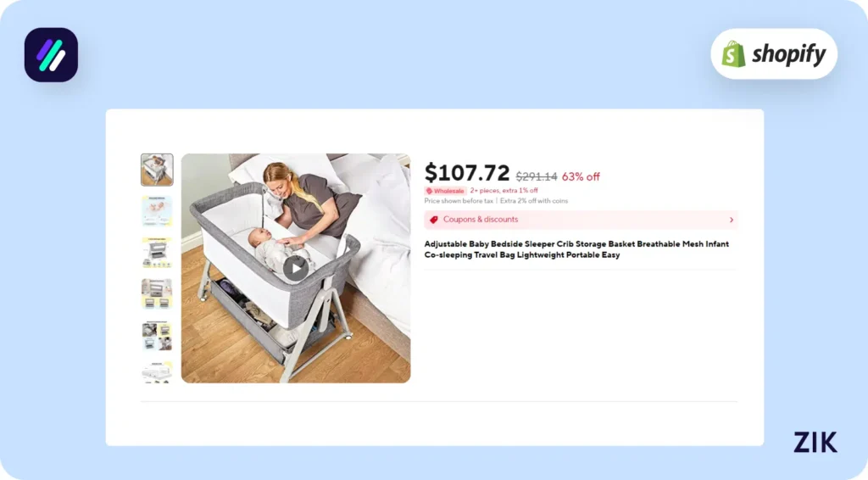Open the Coupons & discounts banner

581,220
